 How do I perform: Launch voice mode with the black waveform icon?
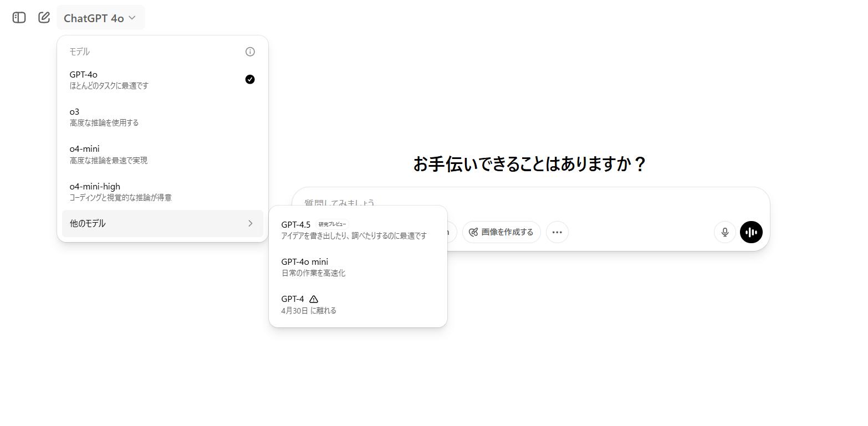[751, 232]
